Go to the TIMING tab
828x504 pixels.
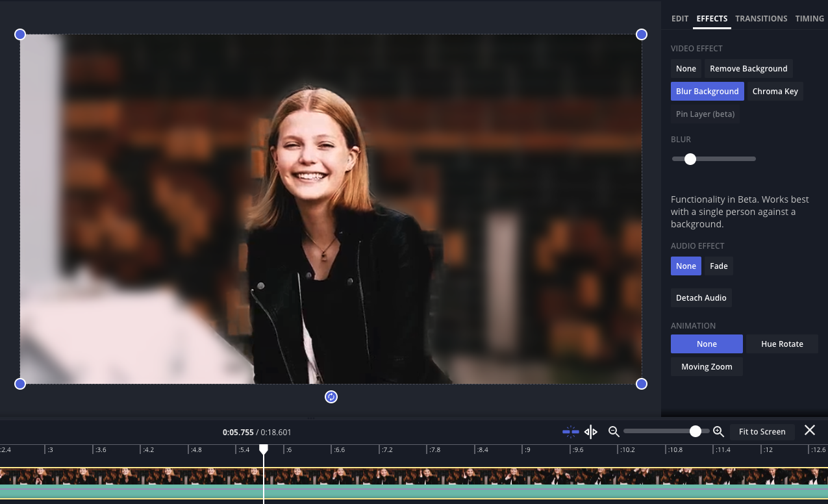point(809,19)
